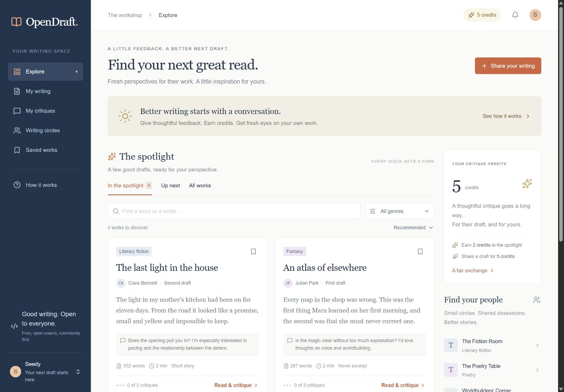The width and height of the screenshot is (564, 392).
Task: Click the Find a story search field
Action: (234, 211)
